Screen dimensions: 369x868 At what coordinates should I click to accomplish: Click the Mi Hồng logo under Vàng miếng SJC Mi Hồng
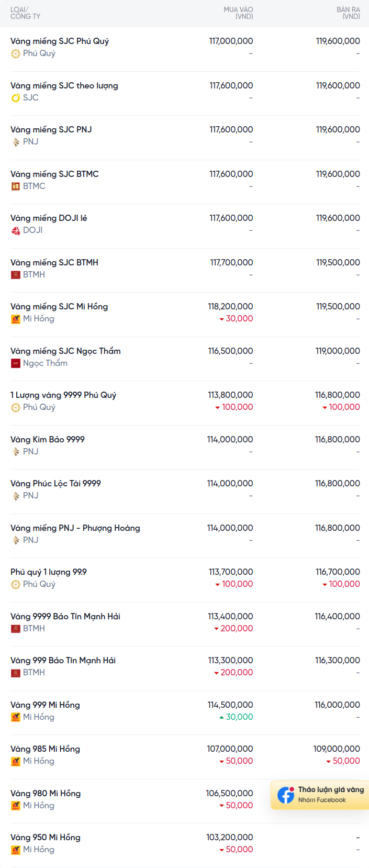pyautogui.click(x=16, y=319)
